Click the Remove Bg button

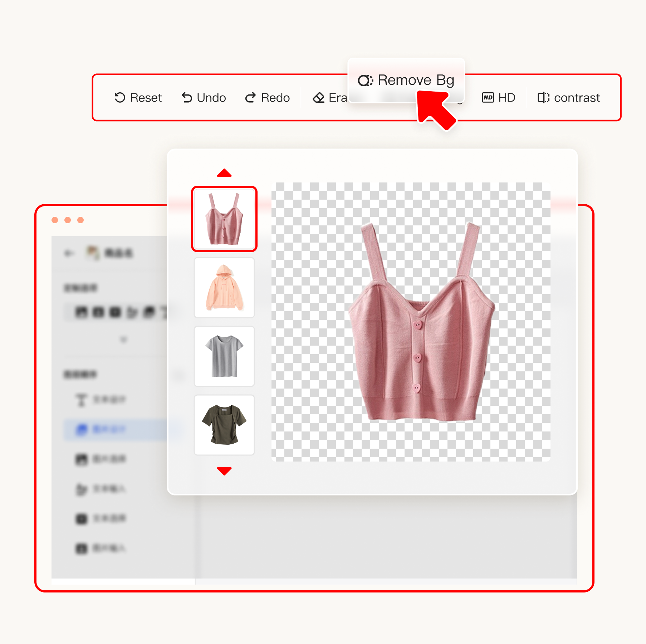[x=406, y=80]
